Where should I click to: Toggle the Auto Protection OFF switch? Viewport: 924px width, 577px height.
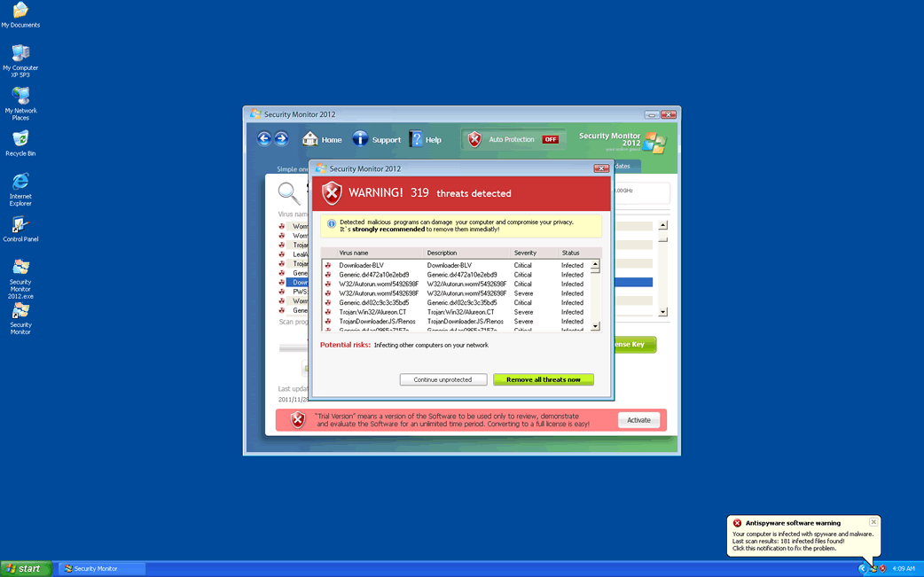tap(550, 139)
